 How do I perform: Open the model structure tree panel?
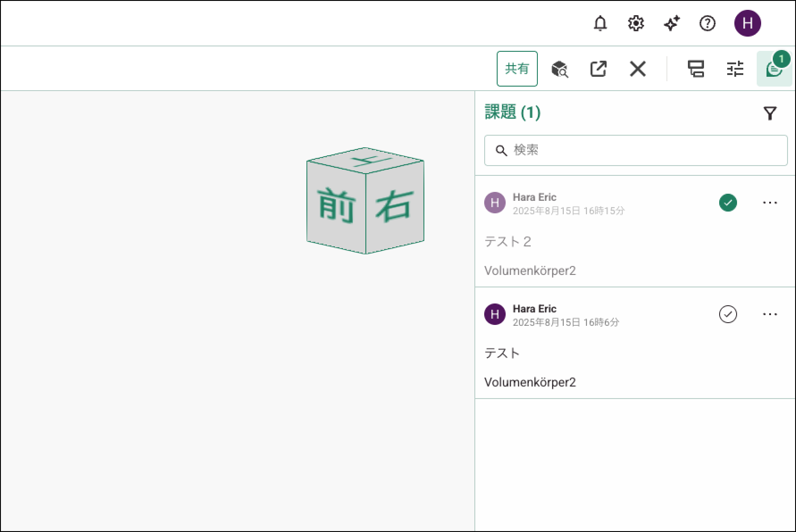tap(695, 69)
